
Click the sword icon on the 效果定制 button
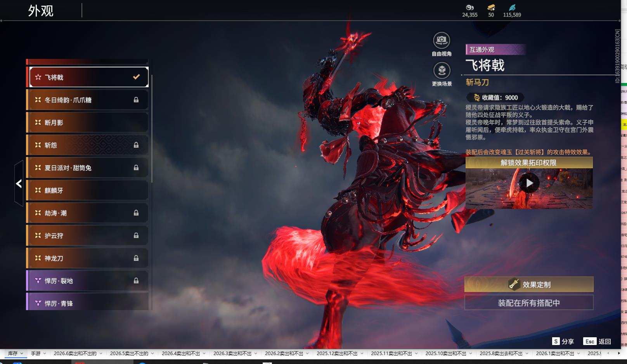[514, 285]
